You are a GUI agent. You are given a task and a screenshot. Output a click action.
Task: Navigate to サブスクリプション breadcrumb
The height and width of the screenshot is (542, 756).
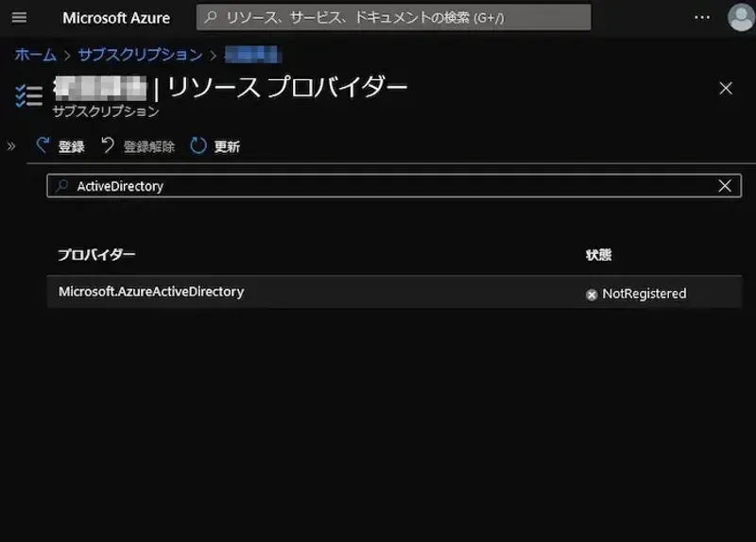pyautogui.click(x=140, y=55)
